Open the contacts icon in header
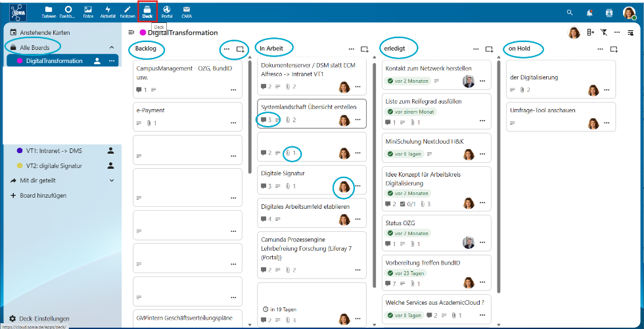The image size is (644, 329). (x=609, y=12)
